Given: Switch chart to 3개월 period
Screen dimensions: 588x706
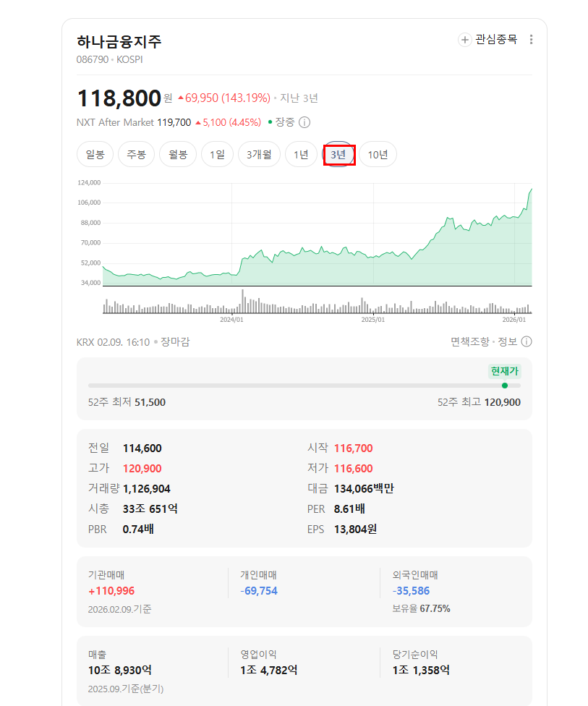Looking at the screenshot, I should (x=259, y=155).
